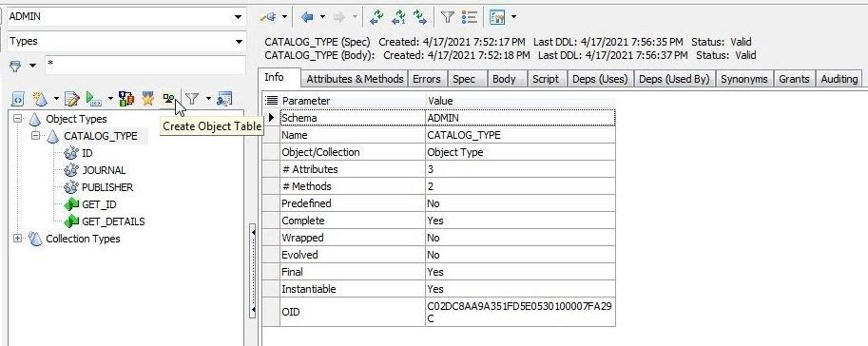This screenshot has height=346, width=868.
Task: Switch to the Attributes & Methods tab
Action: [355, 79]
